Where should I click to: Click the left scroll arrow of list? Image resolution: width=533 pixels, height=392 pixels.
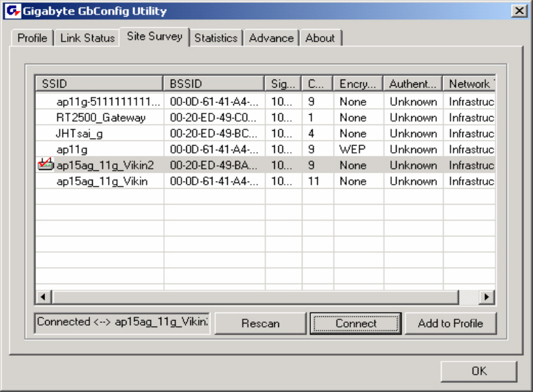click(x=43, y=297)
